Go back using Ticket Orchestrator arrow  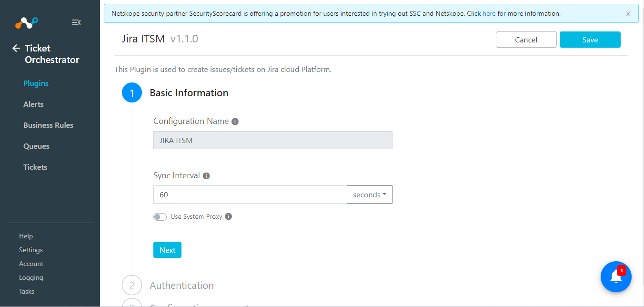tap(16, 48)
